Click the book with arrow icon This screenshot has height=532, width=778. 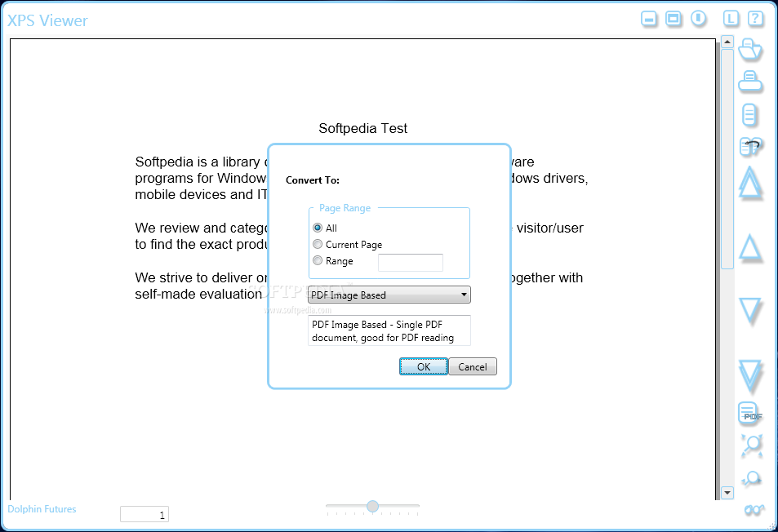749,147
